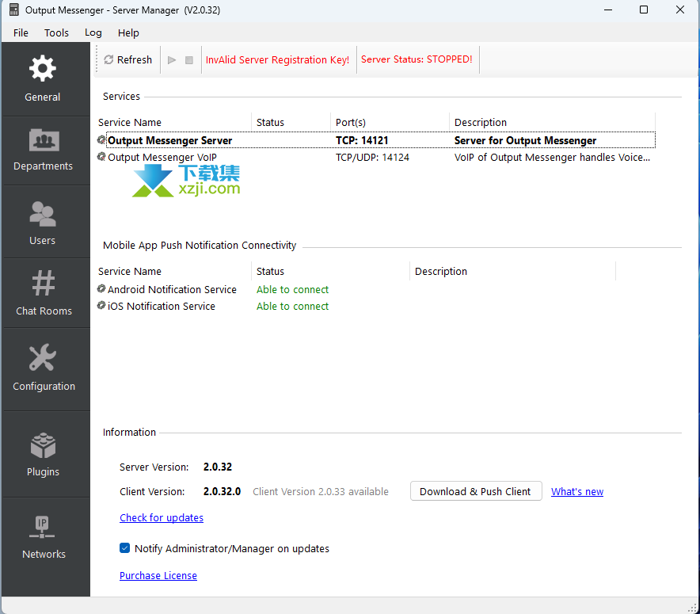
Task: Click Android service's Able to connect status
Action: click(x=292, y=289)
